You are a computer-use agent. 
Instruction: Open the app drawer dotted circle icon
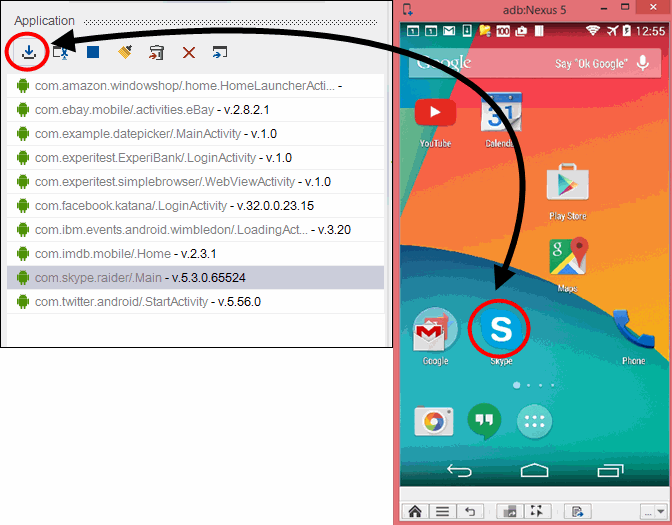pyautogui.click(x=534, y=421)
